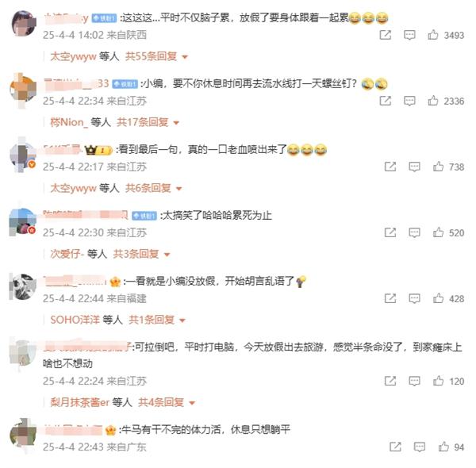
Task: Open avatar of the 福建 commenter
Action: click(x=23, y=287)
